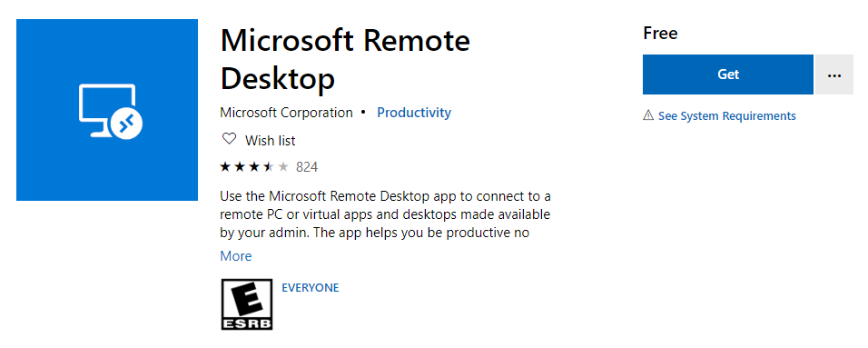Expand the description with More
Screen dimensions: 868x348
click(236, 256)
